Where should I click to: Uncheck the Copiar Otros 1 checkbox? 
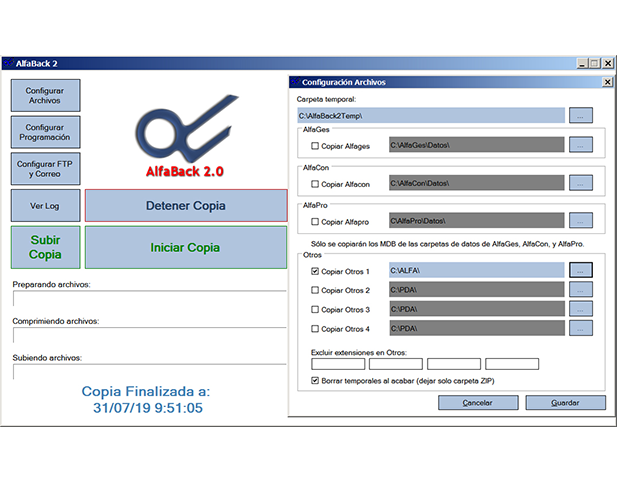[x=315, y=271]
